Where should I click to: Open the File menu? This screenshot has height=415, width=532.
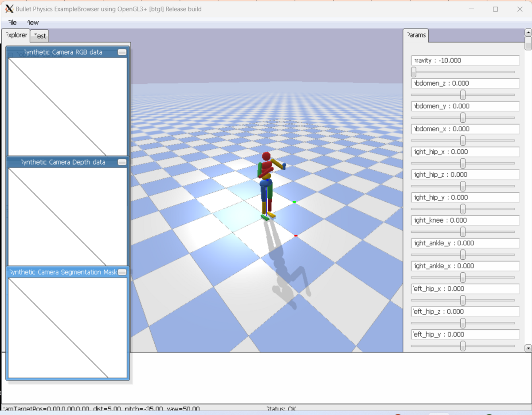[12, 22]
